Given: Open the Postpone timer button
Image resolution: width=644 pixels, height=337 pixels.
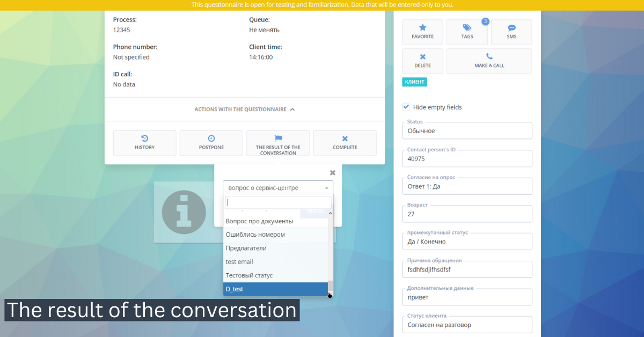Looking at the screenshot, I should [x=211, y=143].
